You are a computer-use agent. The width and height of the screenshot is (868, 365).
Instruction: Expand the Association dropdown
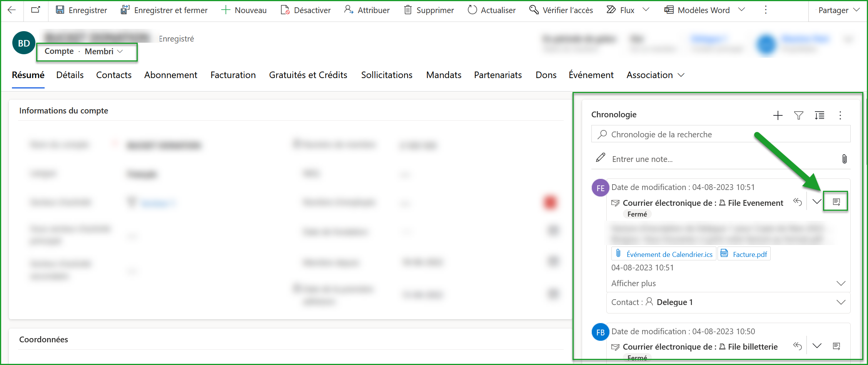681,75
